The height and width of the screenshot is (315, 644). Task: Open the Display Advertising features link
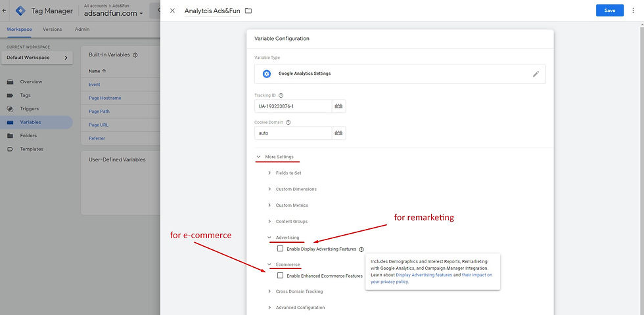click(x=424, y=275)
